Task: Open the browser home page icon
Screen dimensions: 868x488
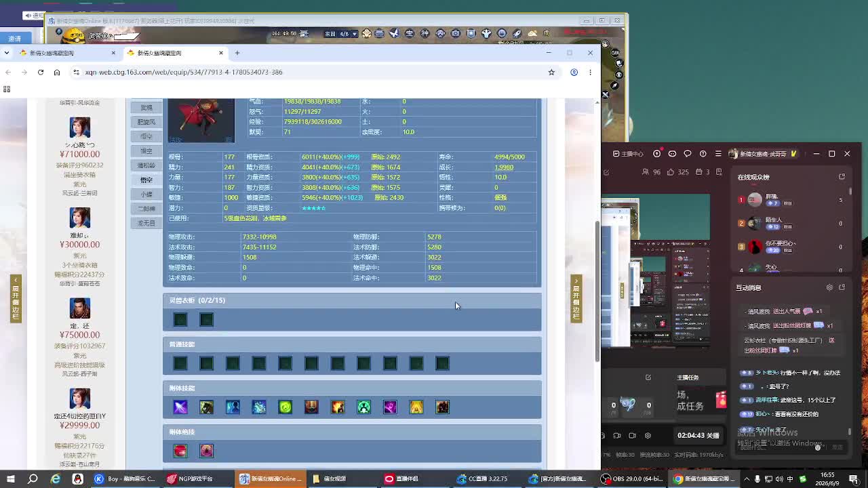Action: (x=57, y=72)
